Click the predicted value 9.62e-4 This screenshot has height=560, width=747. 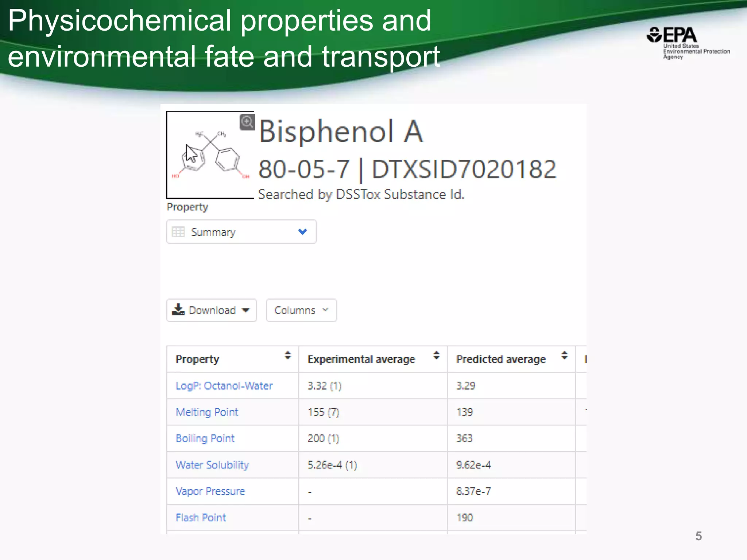point(473,465)
